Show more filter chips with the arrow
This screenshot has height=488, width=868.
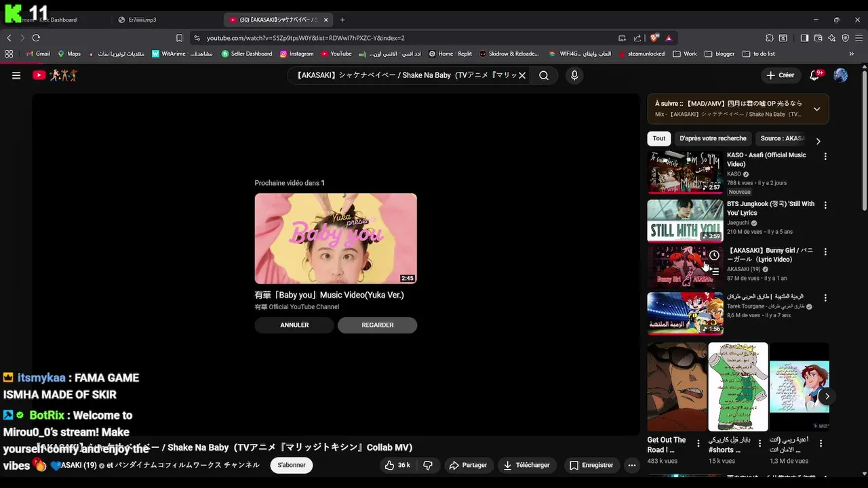pos(818,141)
